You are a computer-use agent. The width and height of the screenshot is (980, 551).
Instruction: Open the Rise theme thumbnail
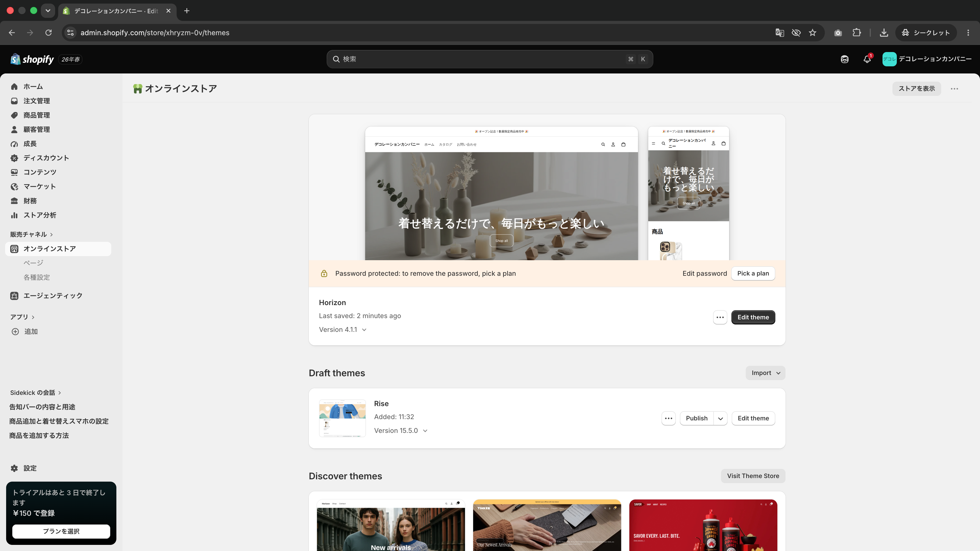tap(342, 418)
